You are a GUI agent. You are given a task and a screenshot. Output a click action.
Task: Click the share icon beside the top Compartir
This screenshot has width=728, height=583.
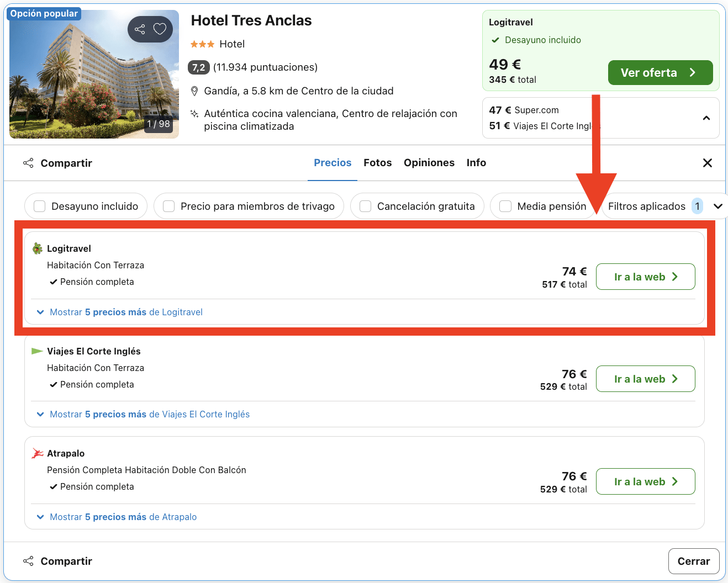(x=28, y=163)
